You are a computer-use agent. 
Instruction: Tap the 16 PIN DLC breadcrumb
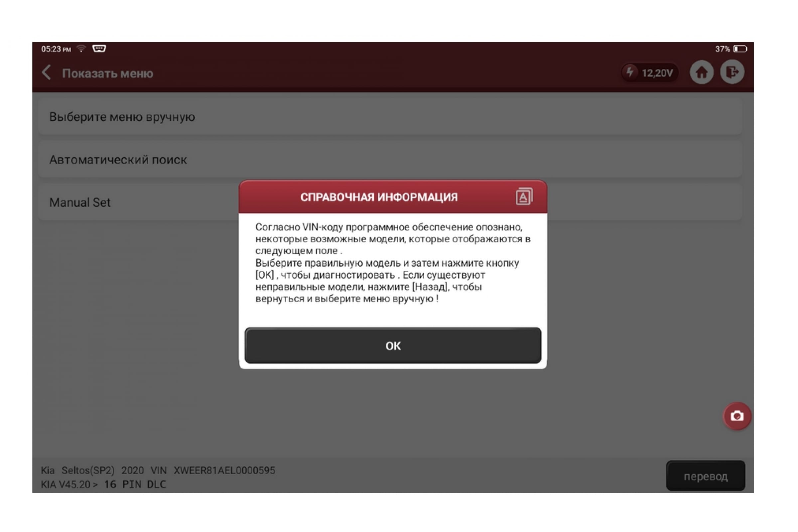(135, 484)
